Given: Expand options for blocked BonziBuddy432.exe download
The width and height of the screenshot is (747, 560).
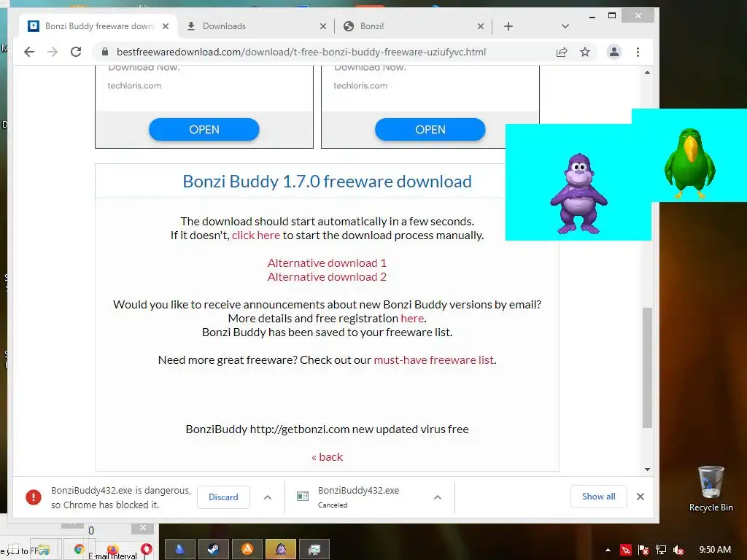Looking at the screenshot, I should click(x=268, y=497).
